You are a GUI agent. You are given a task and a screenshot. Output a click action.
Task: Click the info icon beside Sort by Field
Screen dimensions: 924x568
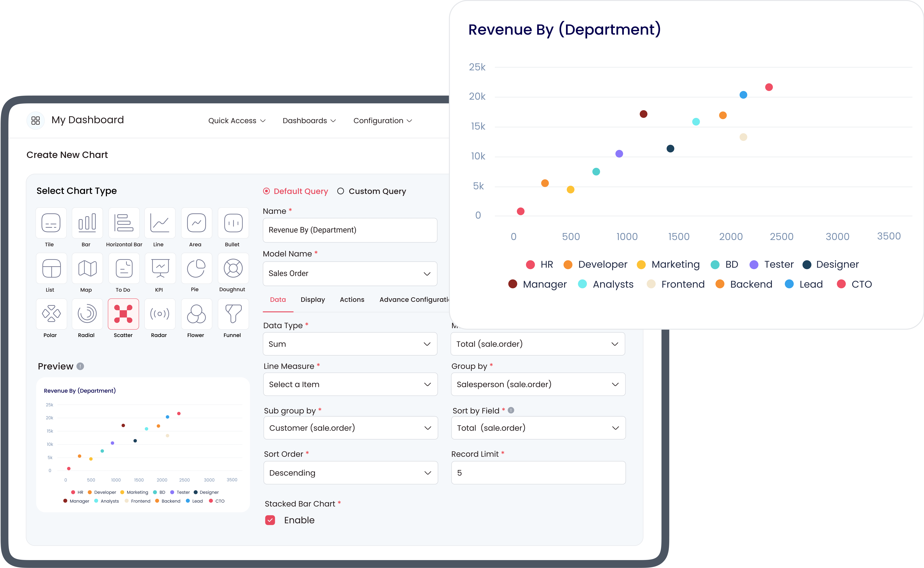(x=510, y=410)
